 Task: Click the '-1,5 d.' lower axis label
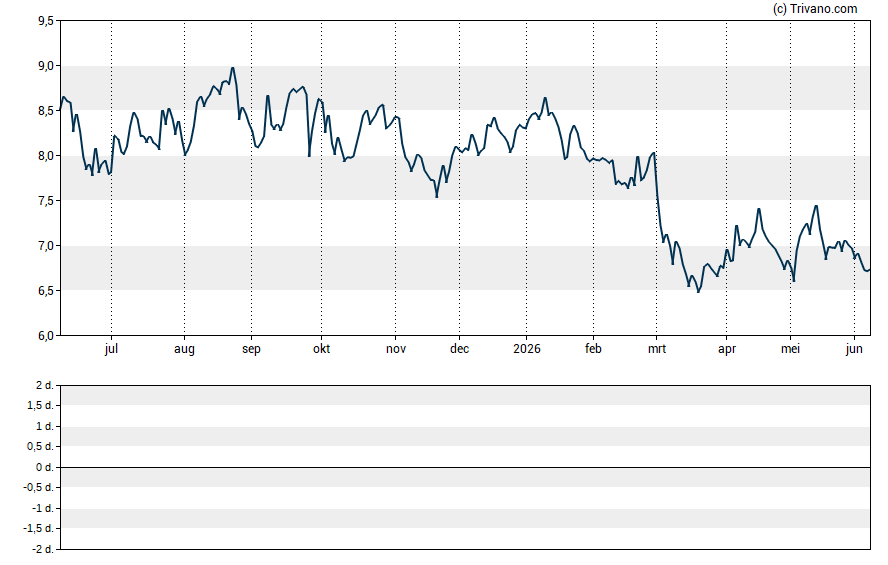[39, 528]
